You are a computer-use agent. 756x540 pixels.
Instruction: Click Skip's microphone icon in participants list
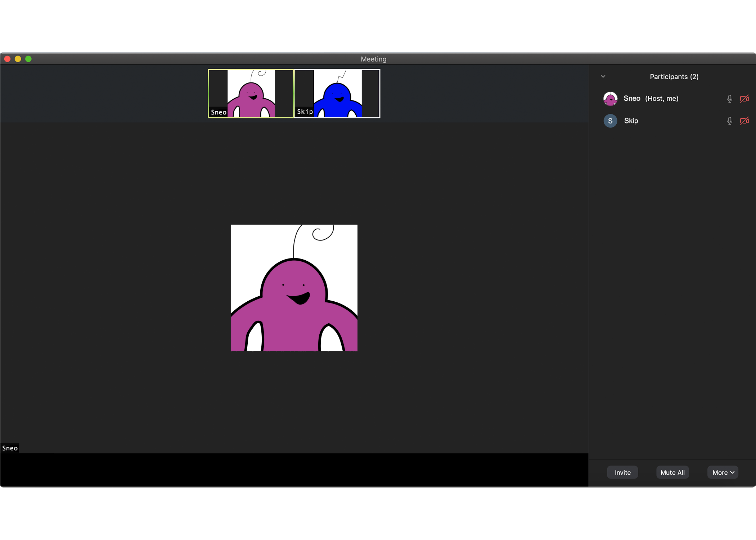click(x=729, y=121)
